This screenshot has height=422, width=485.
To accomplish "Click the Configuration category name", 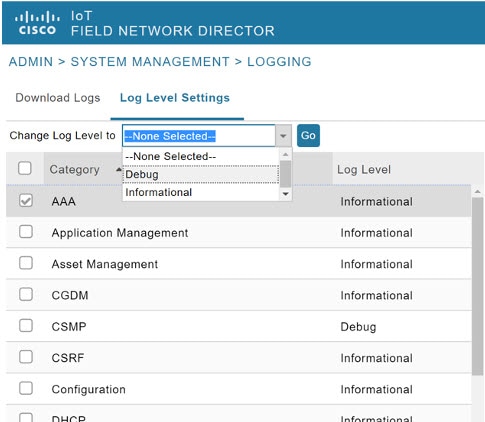I will [x=89, y=389].
